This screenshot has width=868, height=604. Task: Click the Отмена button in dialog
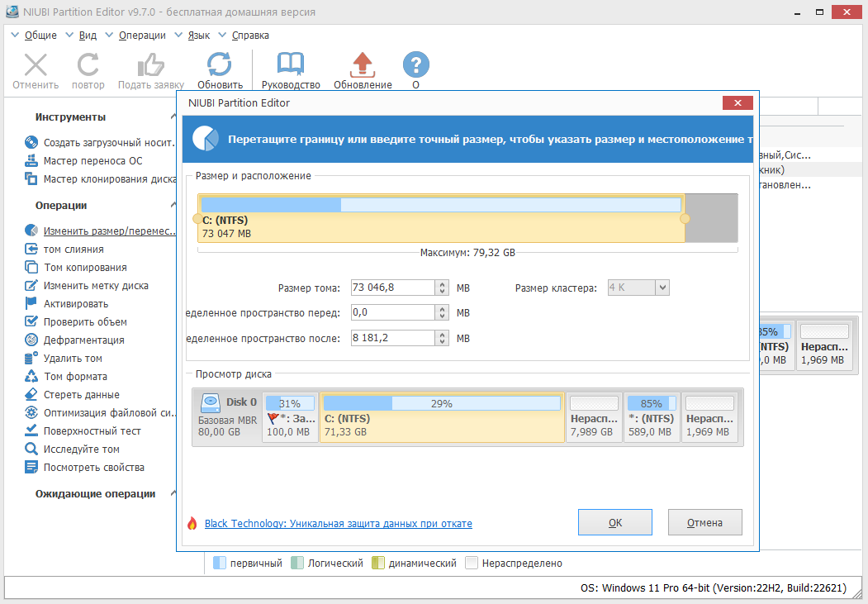coord(704,522)
